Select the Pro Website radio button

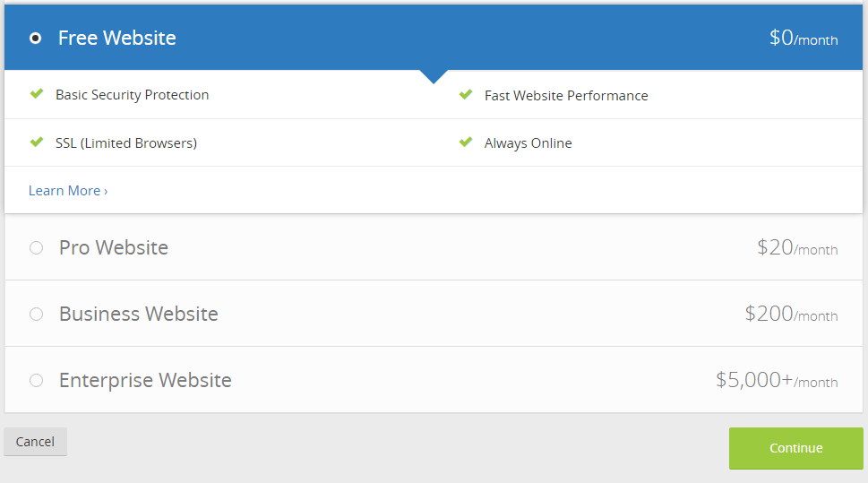[36, 247]
